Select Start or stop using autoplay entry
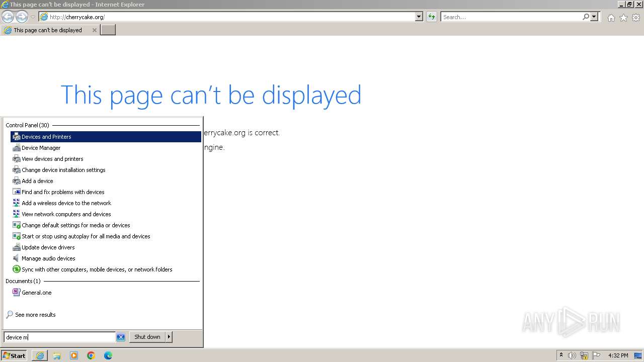Screen dimensions: 644x362 106,236
